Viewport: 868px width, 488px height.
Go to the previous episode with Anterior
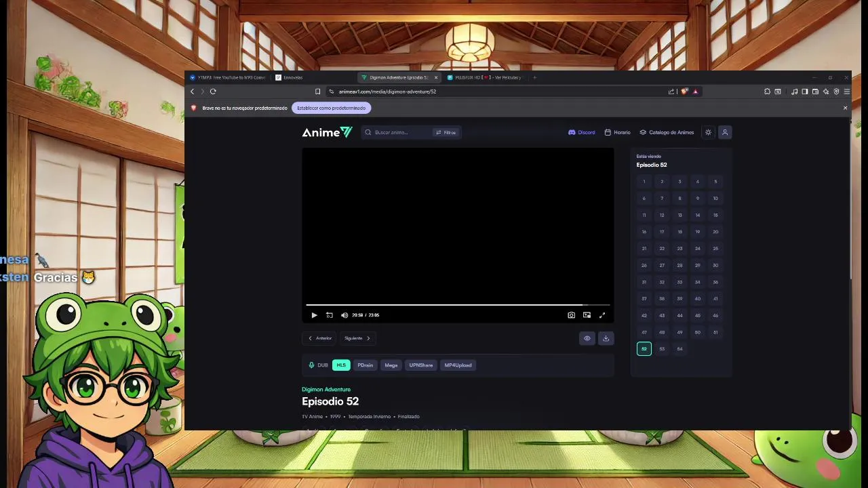[320, 338]
